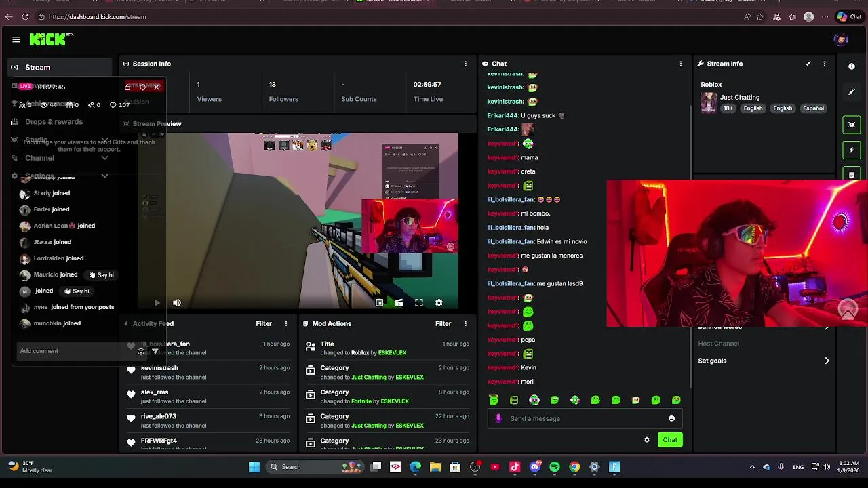Click into Send a message field
The width and height of the screenshot is (868, 488).
point(585,418)
